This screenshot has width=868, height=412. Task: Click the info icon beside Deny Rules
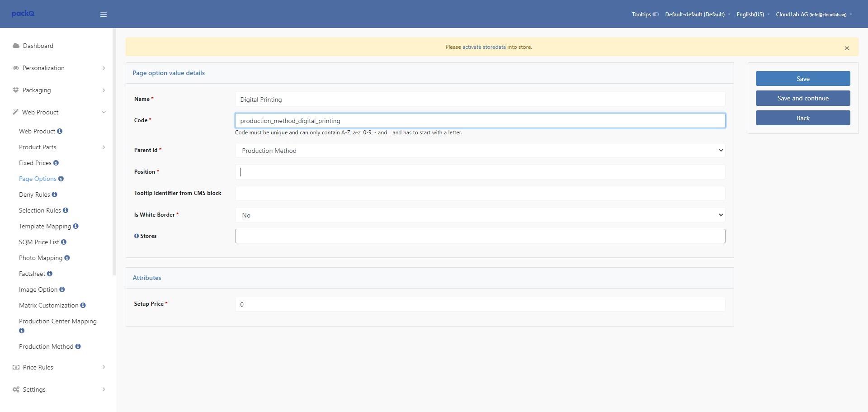click(x=55, y=194)
